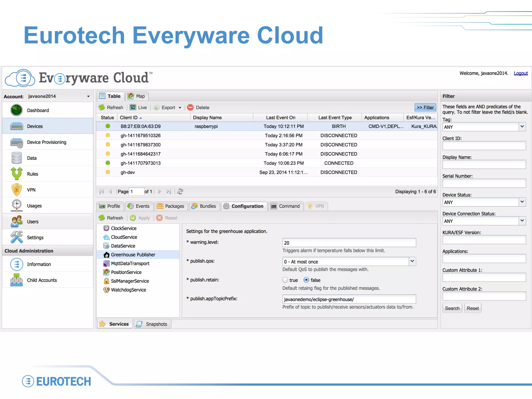Go to last page arrow
This screenshot has height=399, width=532.
click(x=169, y=191)
